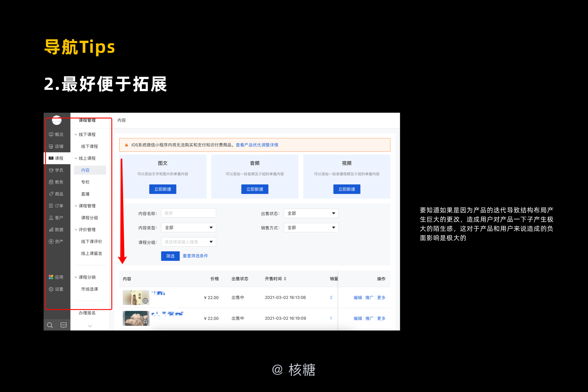
Task: Click the 重置筛选条件 link
Action: (195, 256)
